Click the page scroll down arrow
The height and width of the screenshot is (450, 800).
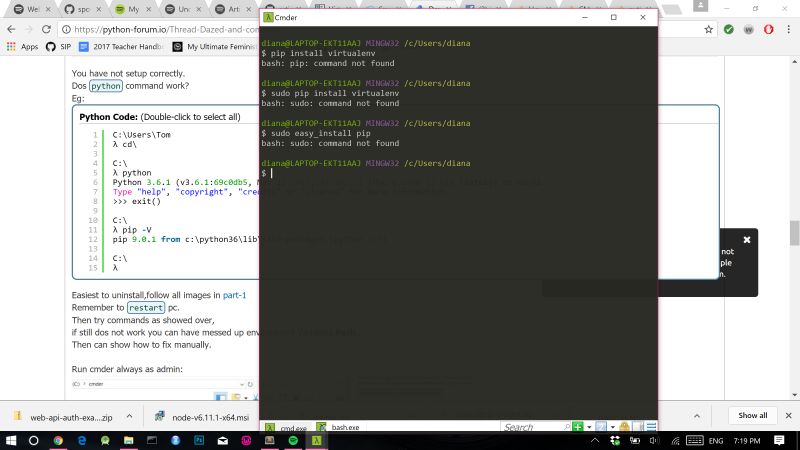pyautogui.click(x=794, y=395)
